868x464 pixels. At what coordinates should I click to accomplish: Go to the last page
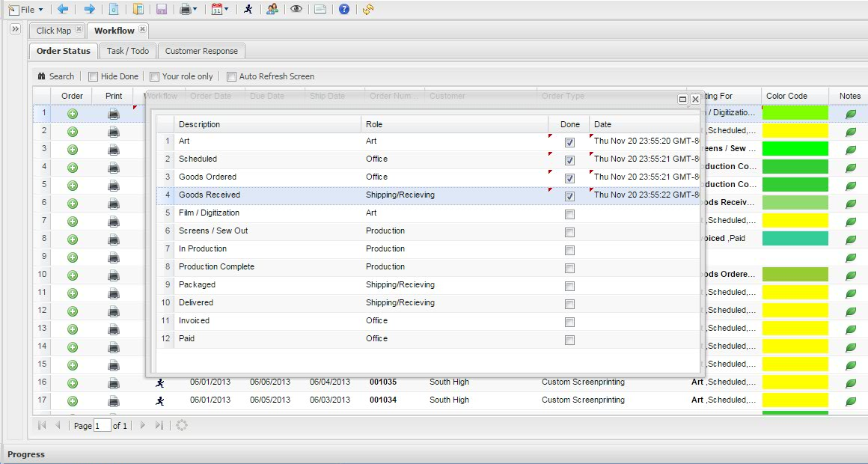(159, 425)
